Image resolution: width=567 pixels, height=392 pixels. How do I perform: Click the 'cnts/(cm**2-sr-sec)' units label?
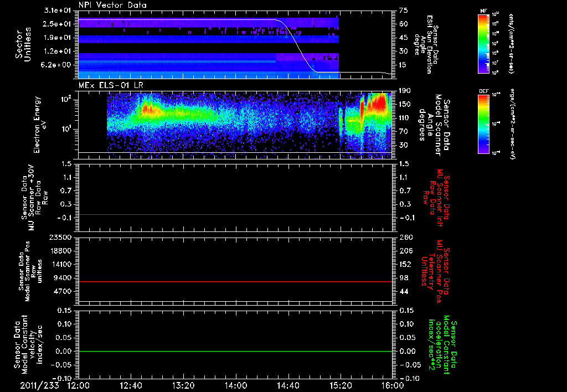coord(511,43)
